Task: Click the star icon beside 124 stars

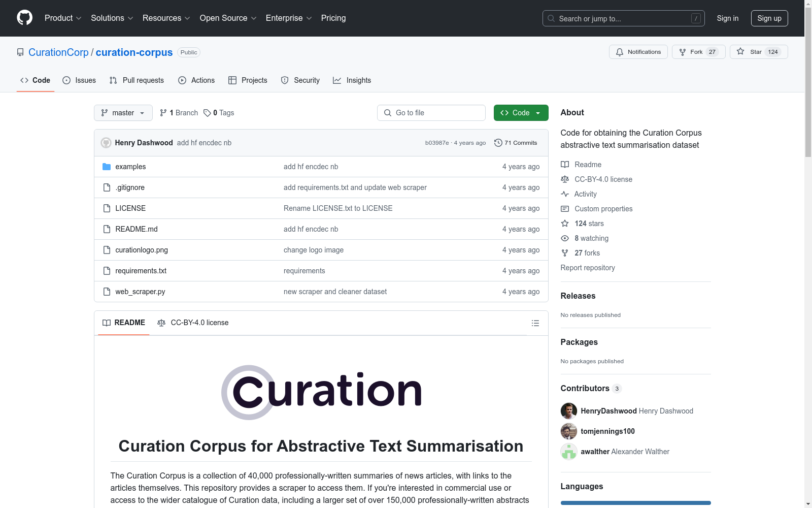Action: tap(565, 224)
